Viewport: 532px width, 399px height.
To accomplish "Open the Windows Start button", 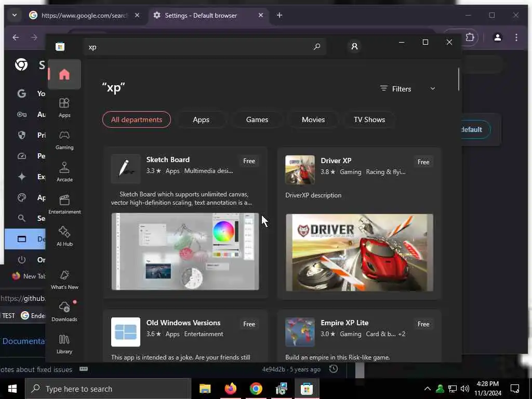I will [12, 389].
